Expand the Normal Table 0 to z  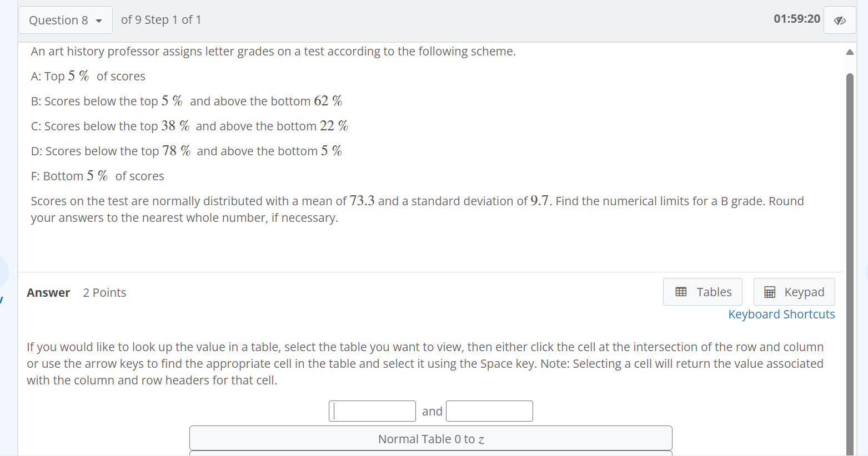coord(430,438)
